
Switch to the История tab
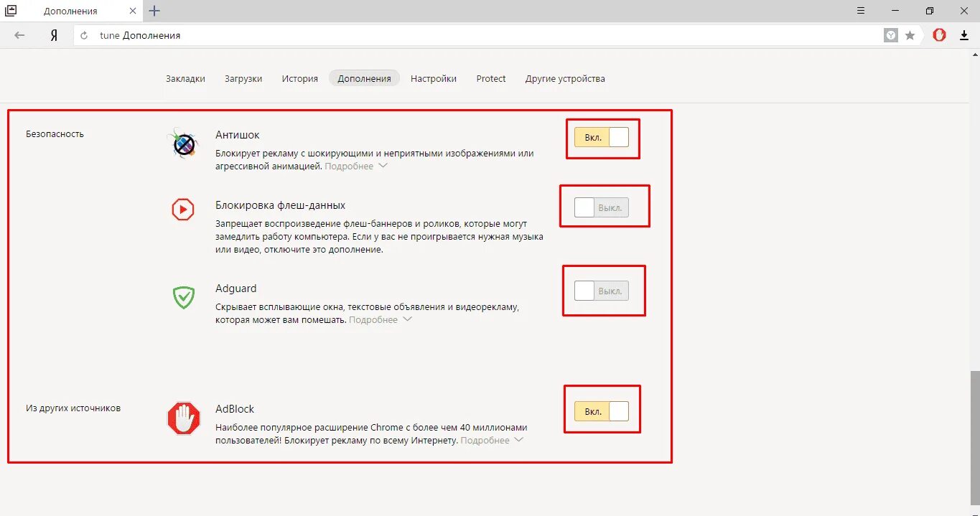click(x=300, y=79)
